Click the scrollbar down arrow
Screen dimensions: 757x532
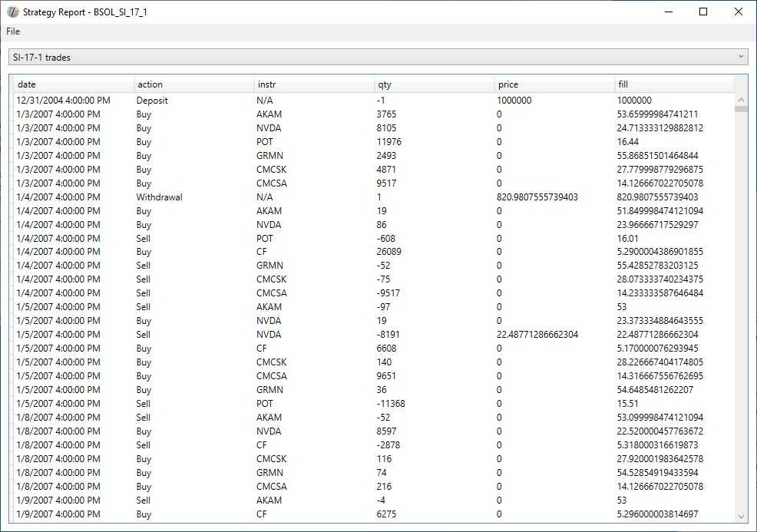tap(741, 517)
